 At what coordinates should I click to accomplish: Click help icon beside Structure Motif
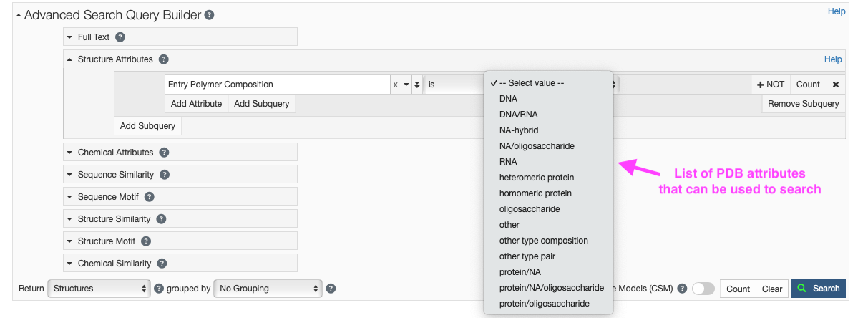[145, 241]
